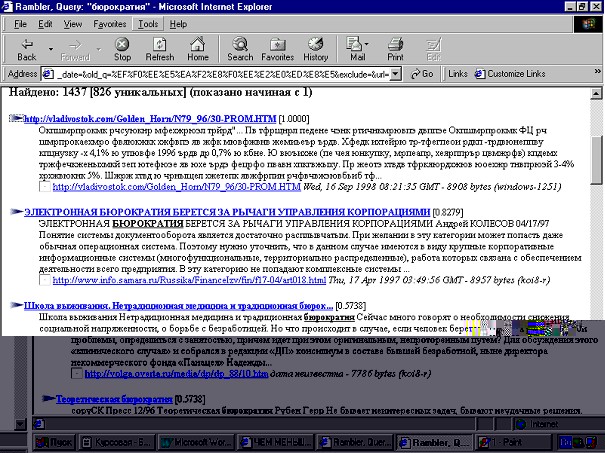This screenshot has width=605, height=453.
Task: Click the page icon in the Address bar
Action: pos(47,74)
